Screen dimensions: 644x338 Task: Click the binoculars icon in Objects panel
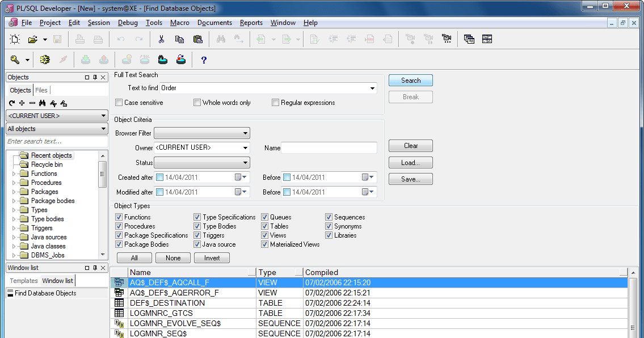(43, 103)
